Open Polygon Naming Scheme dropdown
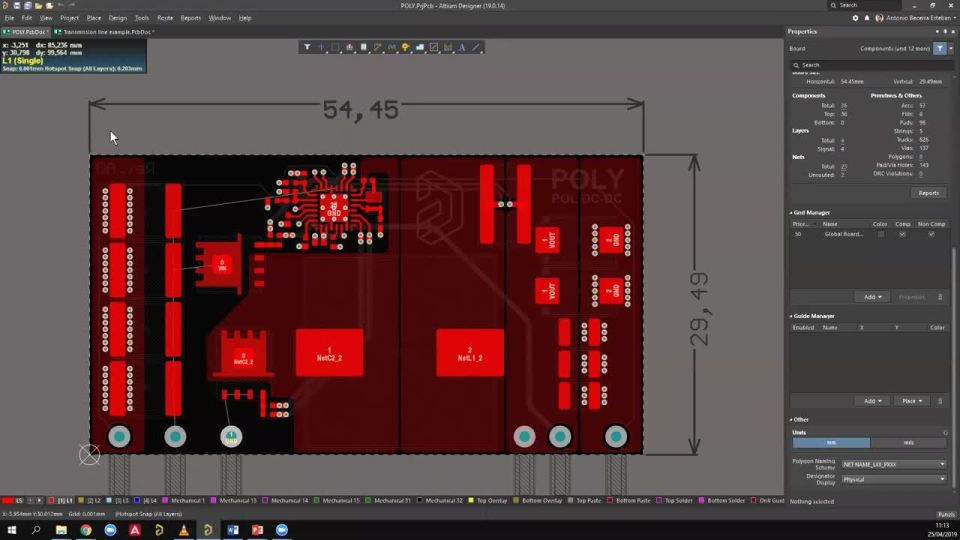Viewport: 960px width, 540px height. tap(894, 464)
